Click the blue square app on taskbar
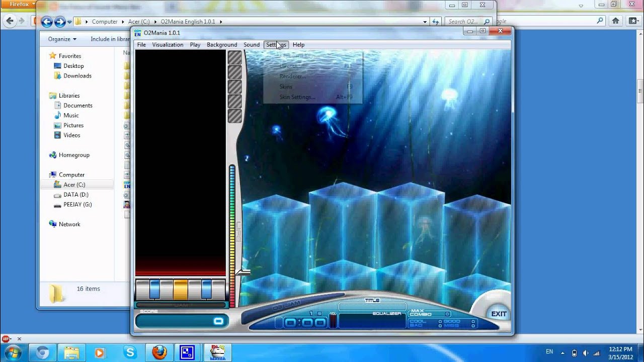 187,352
